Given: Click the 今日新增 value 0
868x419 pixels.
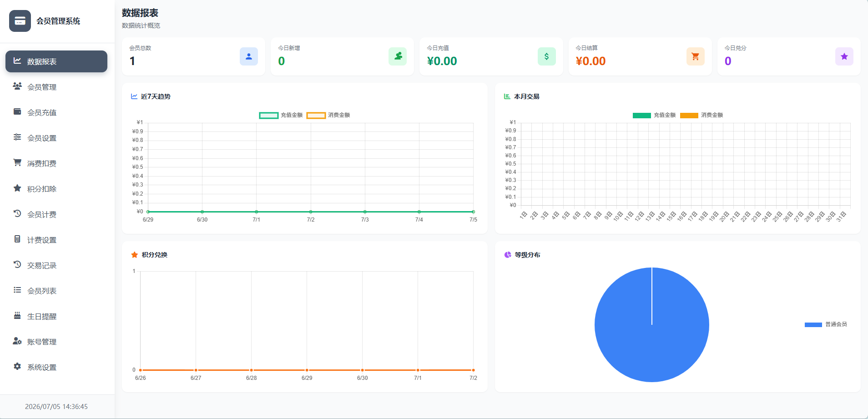Looking at the screenshot, I should [282, 61].
